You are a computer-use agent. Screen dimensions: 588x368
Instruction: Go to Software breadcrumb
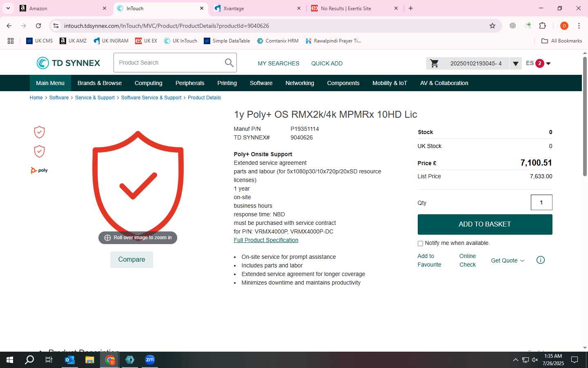coord(59,98)
